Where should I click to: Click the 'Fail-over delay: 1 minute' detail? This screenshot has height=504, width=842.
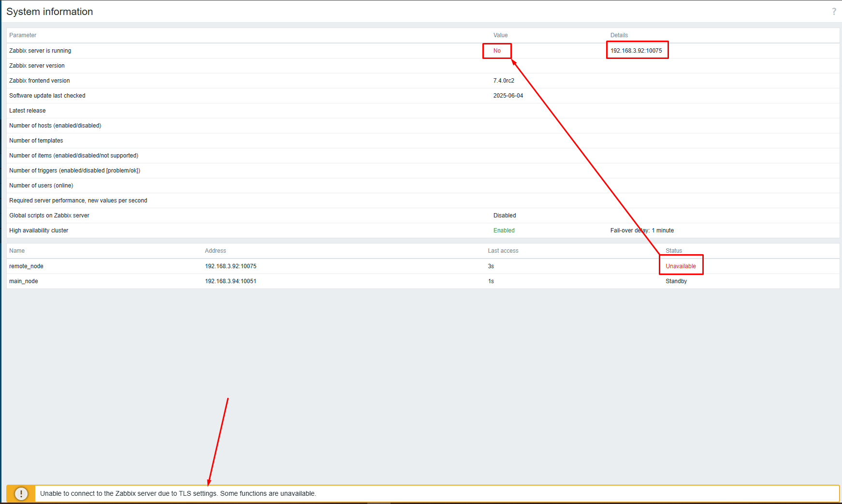pos(642,230)
